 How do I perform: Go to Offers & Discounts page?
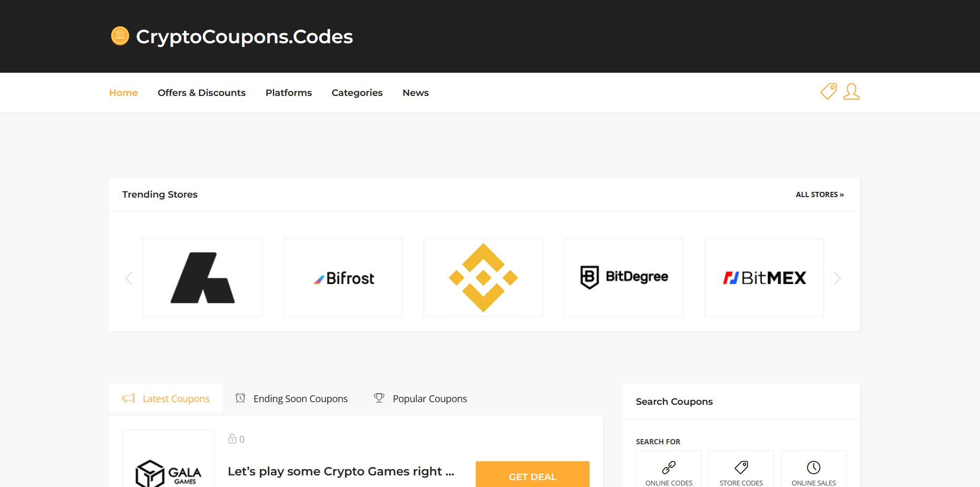coord(201,93)
